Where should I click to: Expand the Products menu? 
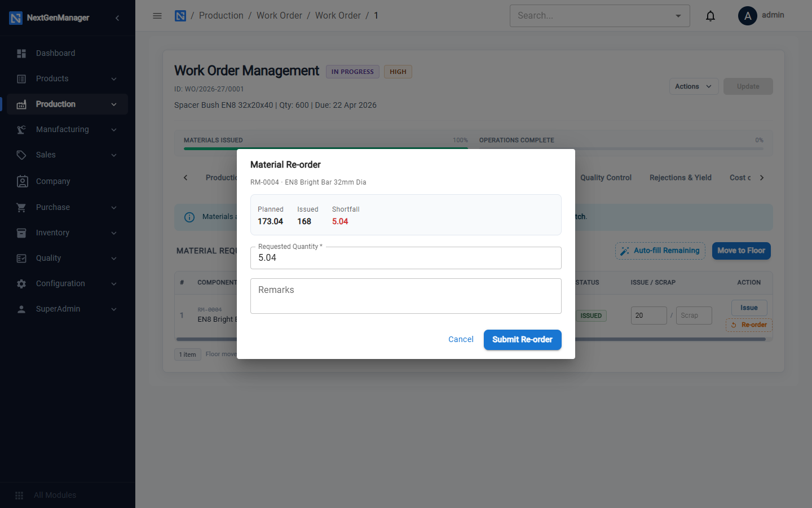coord(68,79)
